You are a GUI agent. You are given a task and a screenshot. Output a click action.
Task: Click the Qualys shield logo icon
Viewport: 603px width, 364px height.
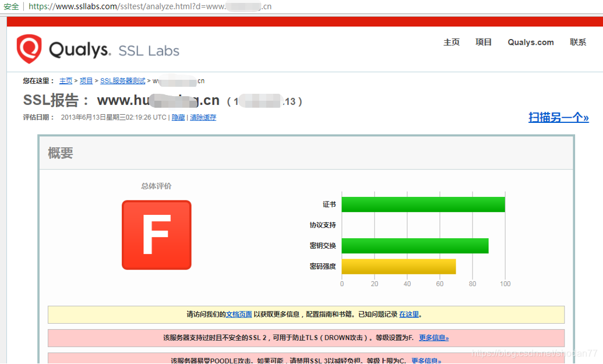pyautogui.click(x=29, y=49)
